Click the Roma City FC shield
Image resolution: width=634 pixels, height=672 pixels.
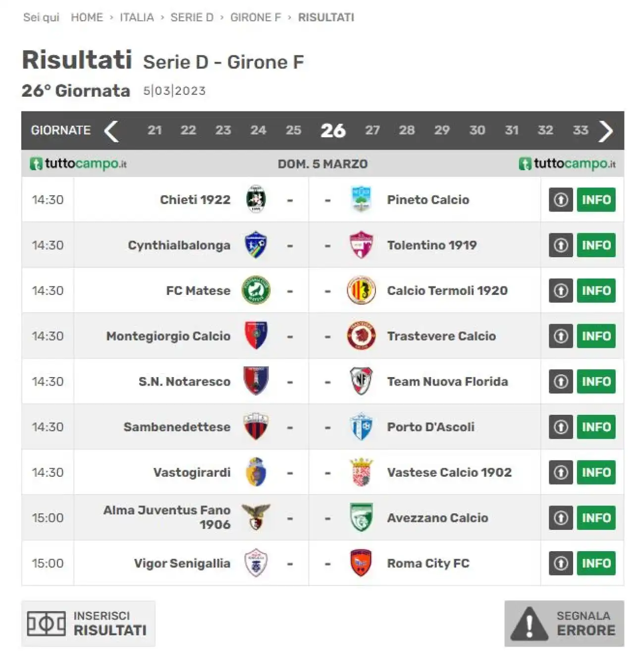click(361, 563)
